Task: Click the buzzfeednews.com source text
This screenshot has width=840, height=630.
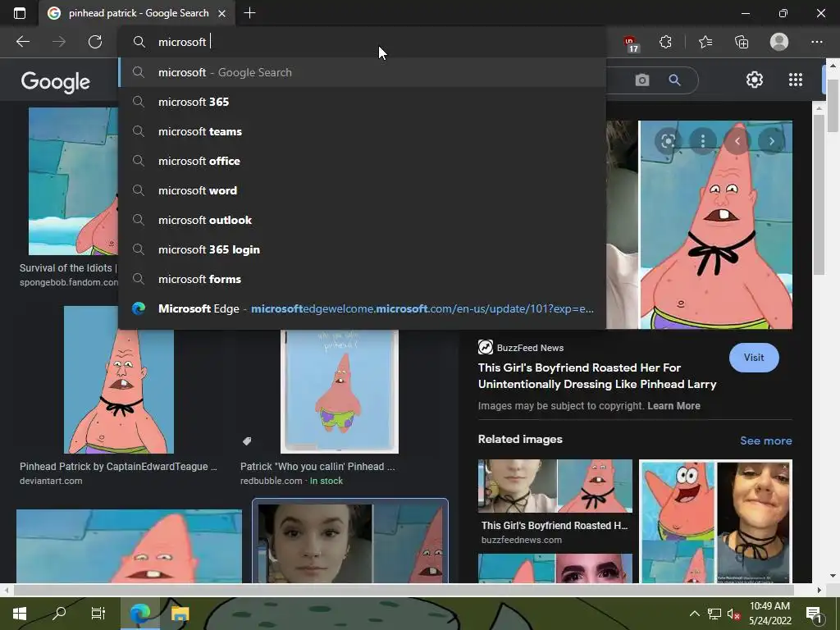Action: (x=521, y=540)
